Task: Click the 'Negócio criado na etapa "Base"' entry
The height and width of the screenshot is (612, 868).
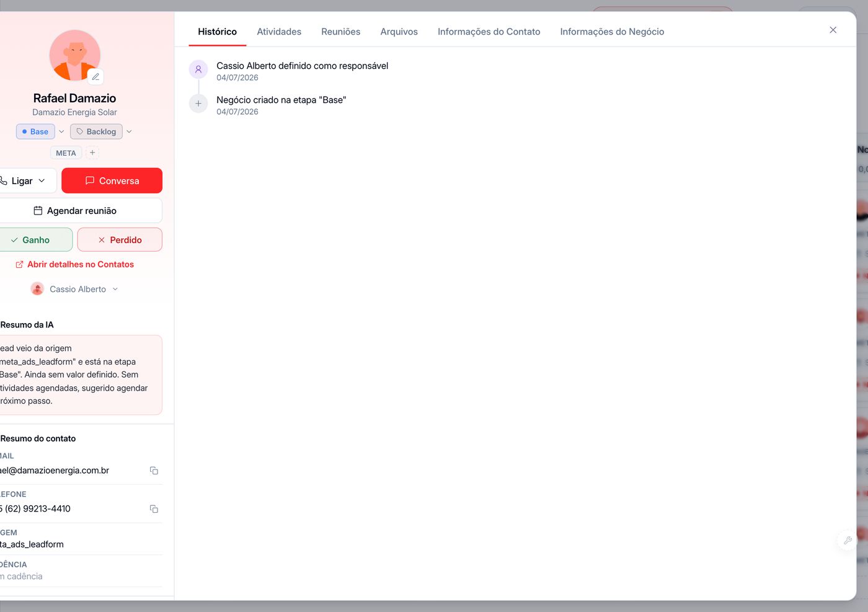Action: click(281, 100)
